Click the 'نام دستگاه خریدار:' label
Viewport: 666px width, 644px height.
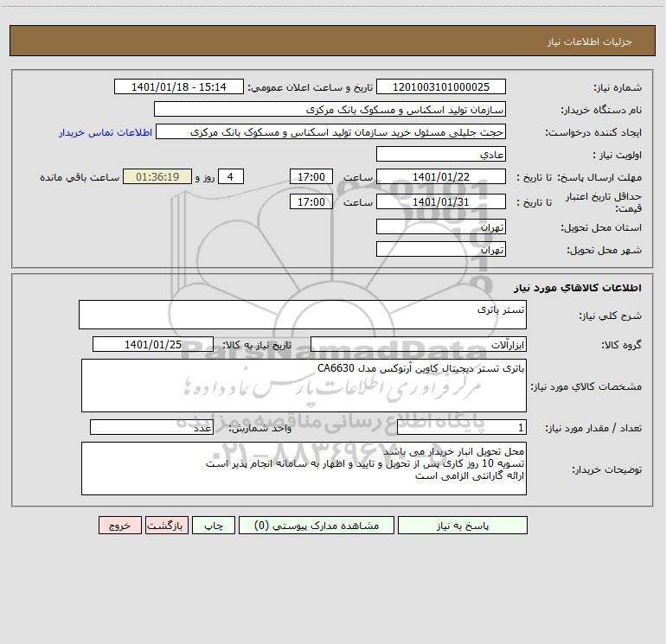pos(601,111)
